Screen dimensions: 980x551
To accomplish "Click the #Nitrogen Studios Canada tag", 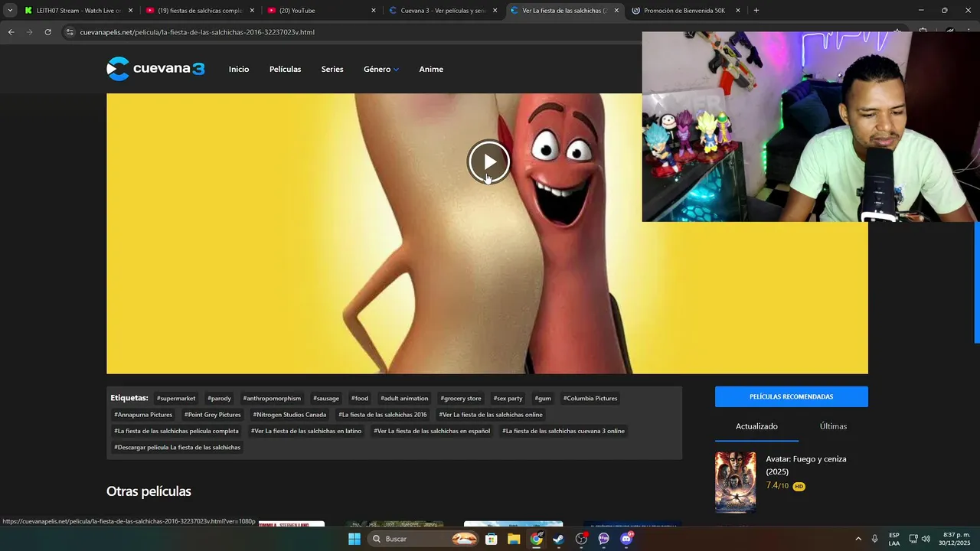I will (289, 415).
